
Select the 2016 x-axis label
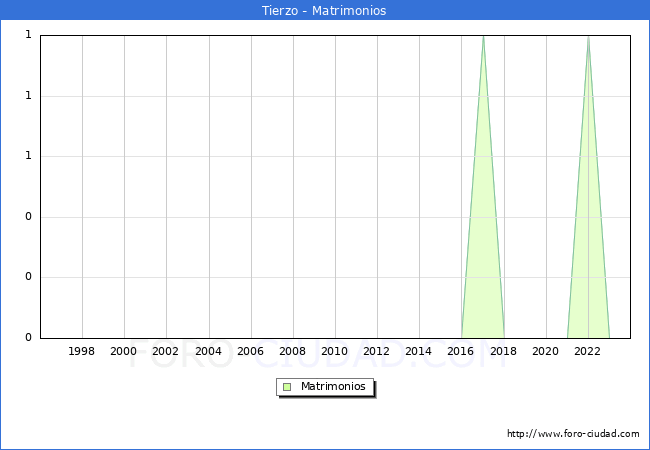click(461, 351)
